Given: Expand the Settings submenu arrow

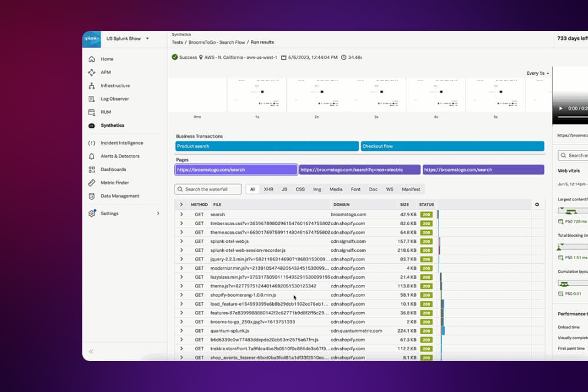Looking at the screenshot, I should click(x=158, y=213).
